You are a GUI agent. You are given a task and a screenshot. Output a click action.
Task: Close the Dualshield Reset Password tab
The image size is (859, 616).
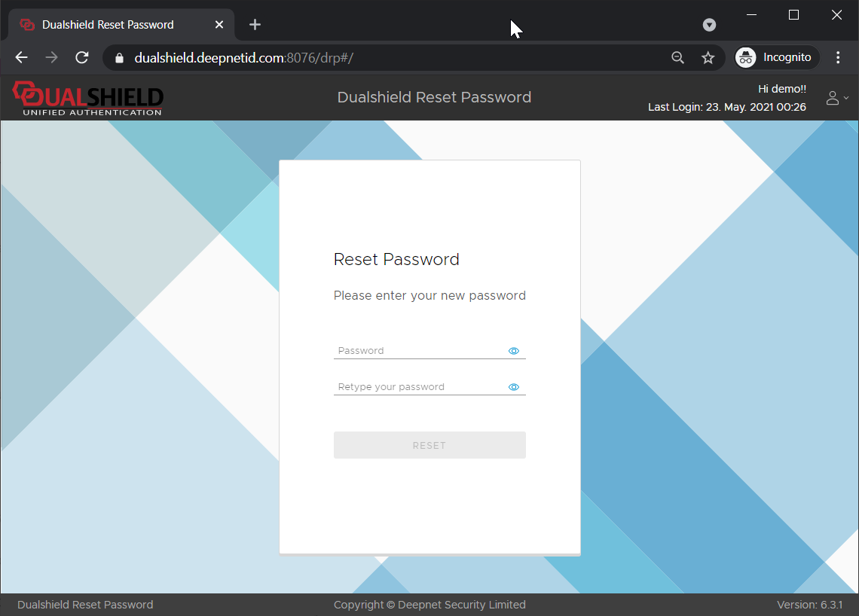click(219, 25)
